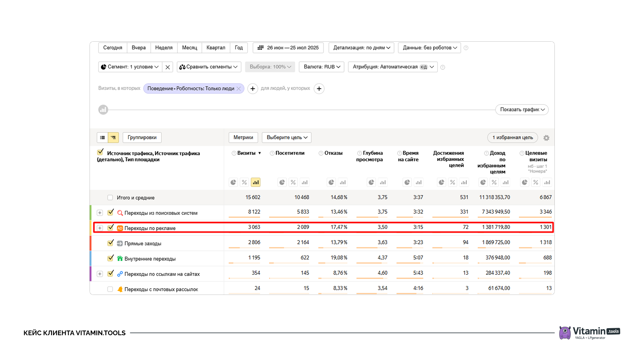Click the help icon next to Данные filter
The image size is (644, 352).
pos(466,48)
